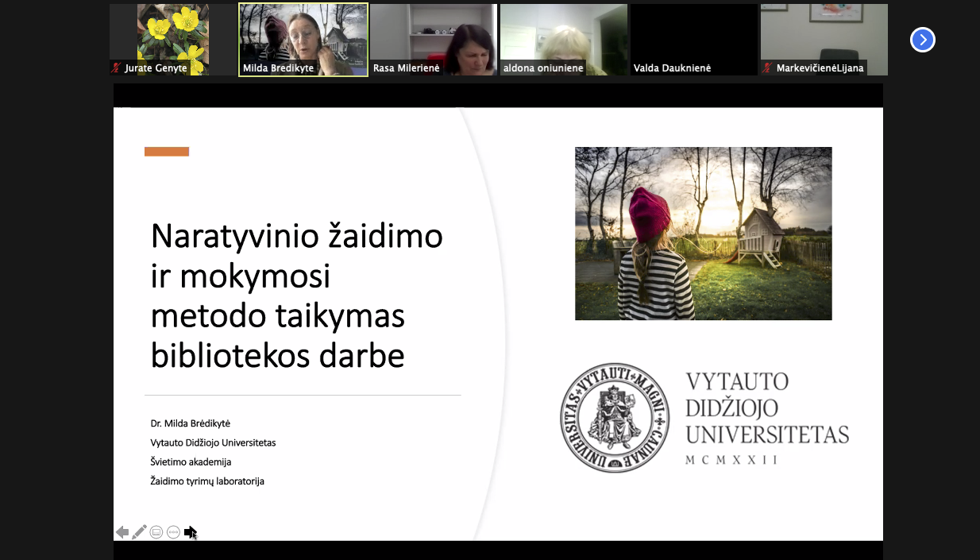Open more slideshow options (three dots)

click(x=173, y=532)
